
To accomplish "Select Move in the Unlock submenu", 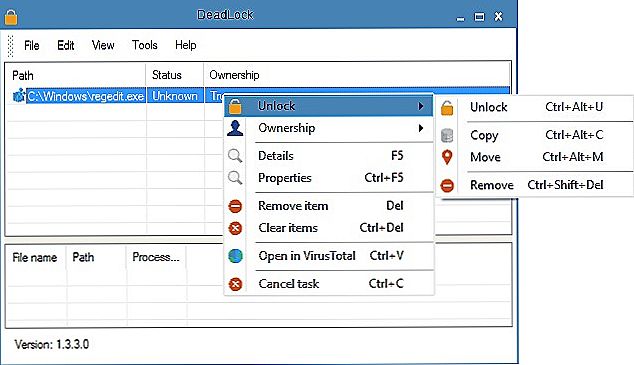I will click(535, 157).
